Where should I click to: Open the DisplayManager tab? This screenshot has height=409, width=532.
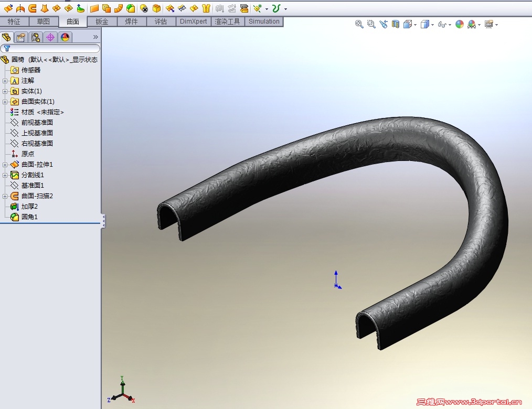pos(65,37)
